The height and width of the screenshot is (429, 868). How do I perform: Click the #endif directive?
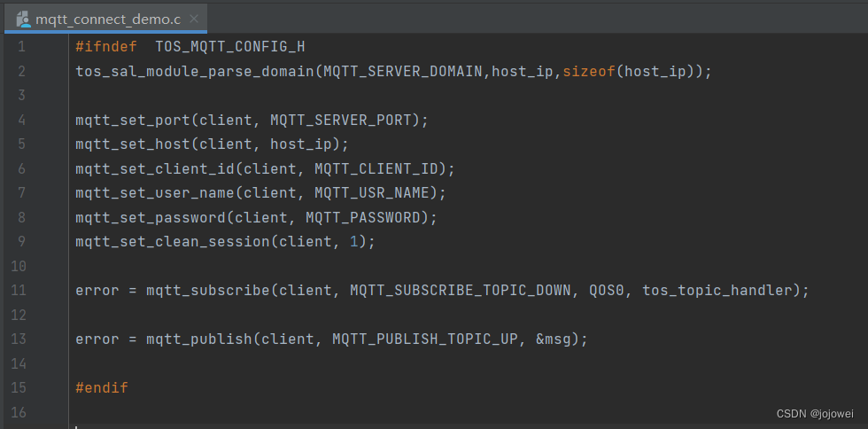click(102, 388)
